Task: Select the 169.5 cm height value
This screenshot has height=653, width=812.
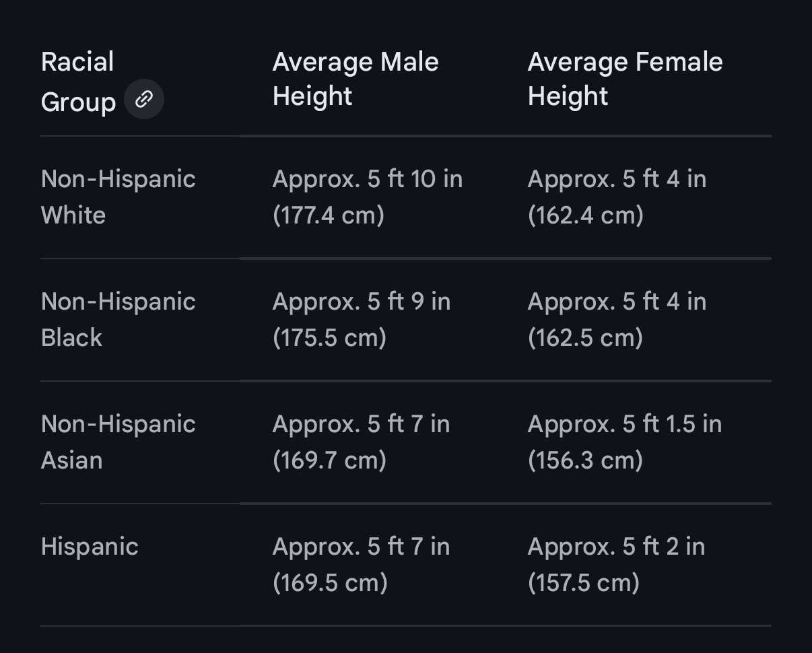Action: point(330,584)
